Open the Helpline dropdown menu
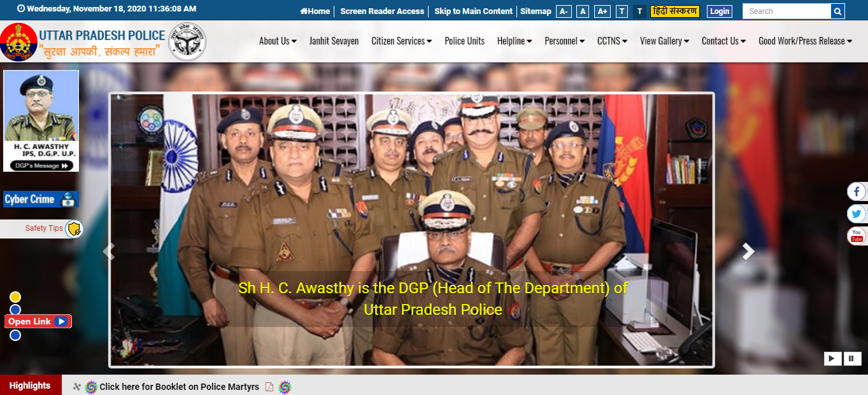The width and height of the screenshot is (868, 395). coord(515,41)
